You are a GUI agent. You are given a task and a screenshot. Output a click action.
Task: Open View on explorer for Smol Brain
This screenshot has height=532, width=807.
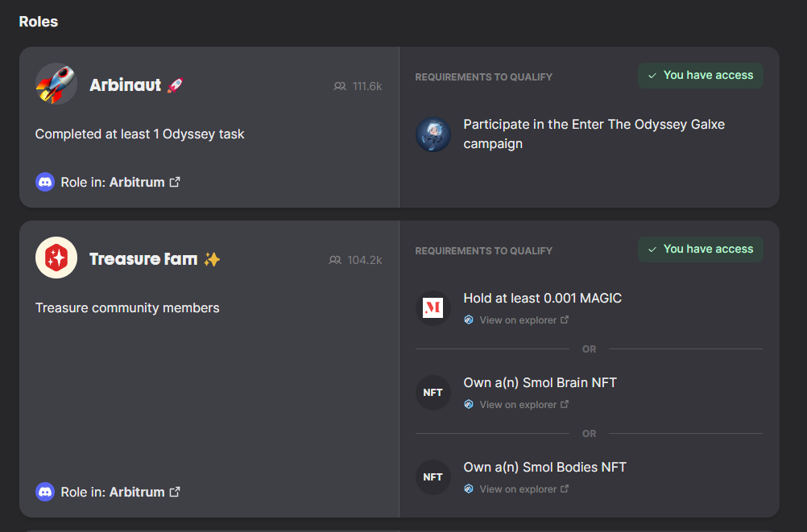click(x=517, y=404)
